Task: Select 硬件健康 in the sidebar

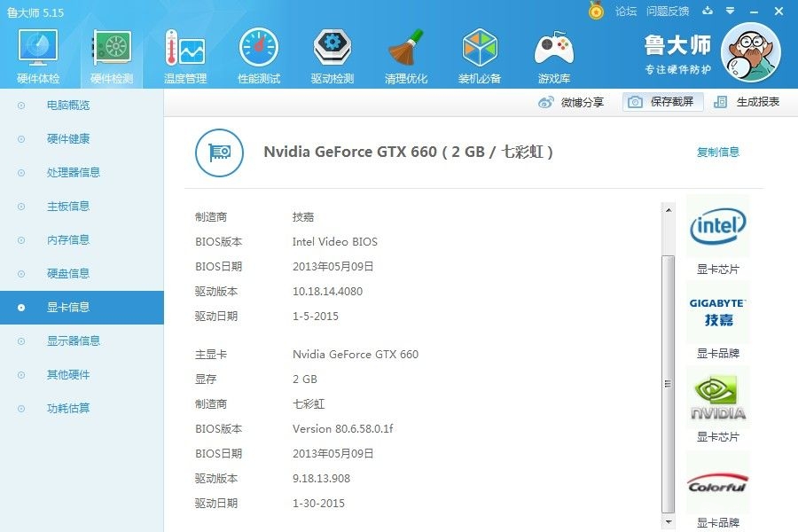Action: 68,139
